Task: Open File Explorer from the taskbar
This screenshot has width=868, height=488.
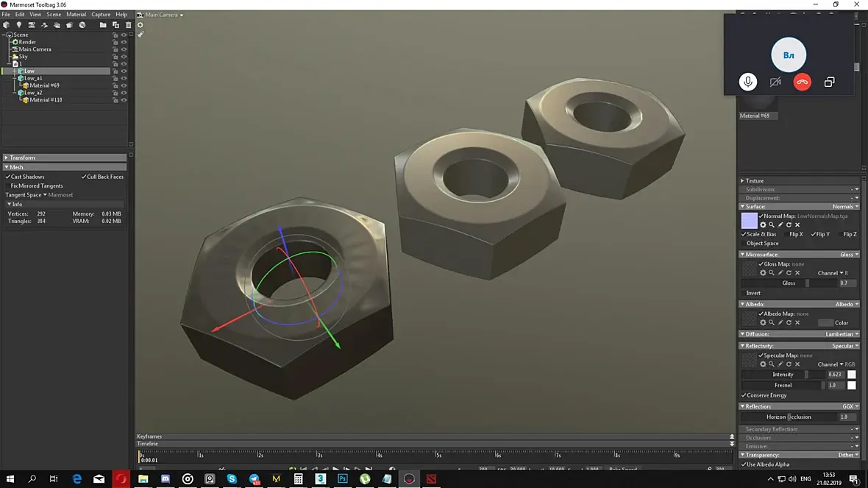Action: 143,478
